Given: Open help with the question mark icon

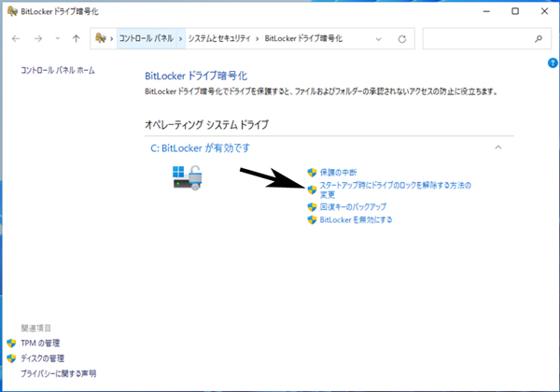Looking at the screenshot, I should coord(553,63).
